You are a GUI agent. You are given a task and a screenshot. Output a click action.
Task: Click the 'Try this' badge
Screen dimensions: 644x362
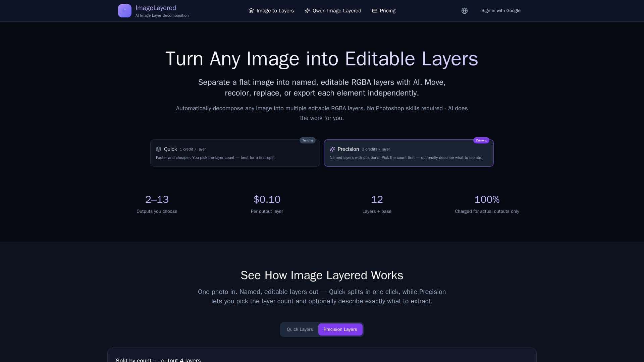307,140
